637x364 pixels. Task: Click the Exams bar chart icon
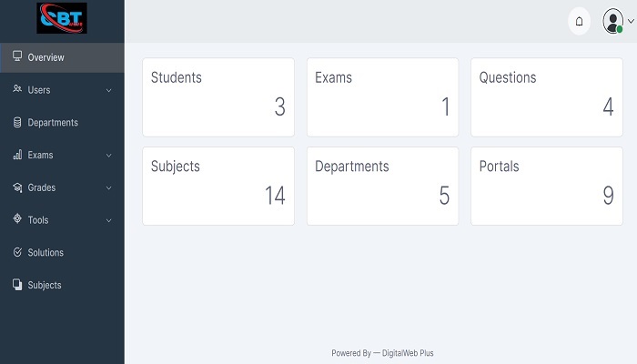[x=17, y=155]
